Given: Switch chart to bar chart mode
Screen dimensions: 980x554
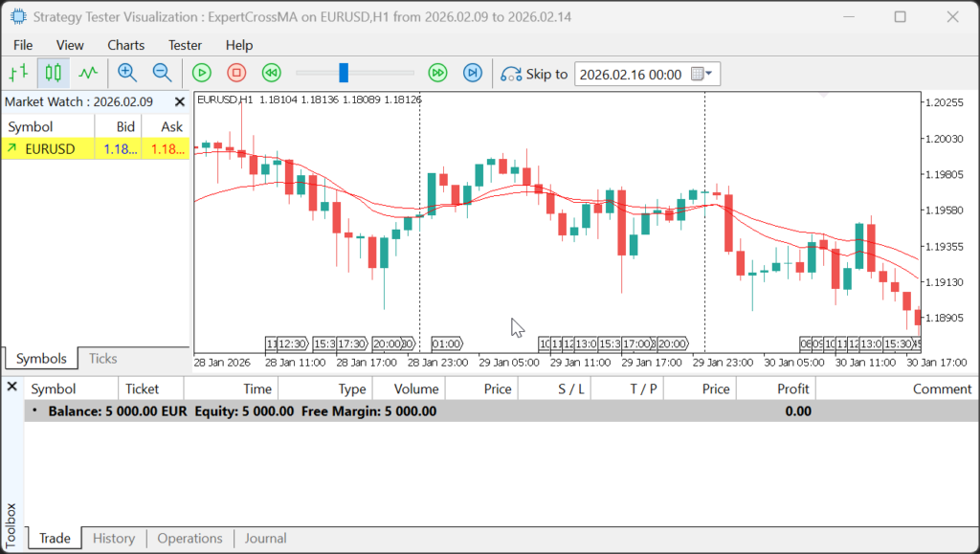Looking at the screenshot, I should pyautogui.click(x=18, y=74).
